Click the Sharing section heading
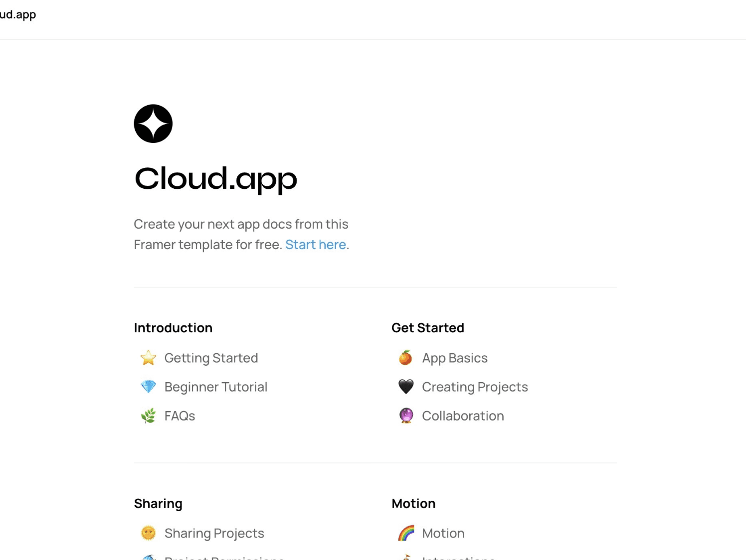The height and width of the screenshot is (560, 746). pos(158,504)
